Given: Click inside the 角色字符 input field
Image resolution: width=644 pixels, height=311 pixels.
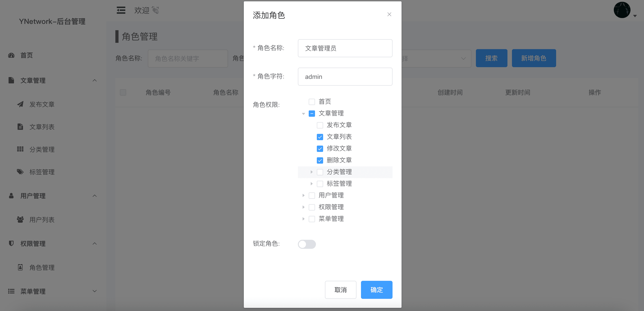Looking at the screenshot, I should coord(345,76).
